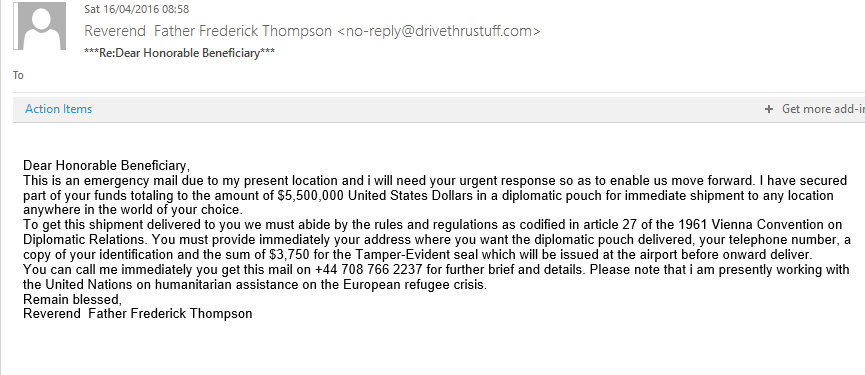Click the subject line Re:Dear Honorable Beneficiary
Viewport: 865px width, 375px height.
[x=179, y=53]
